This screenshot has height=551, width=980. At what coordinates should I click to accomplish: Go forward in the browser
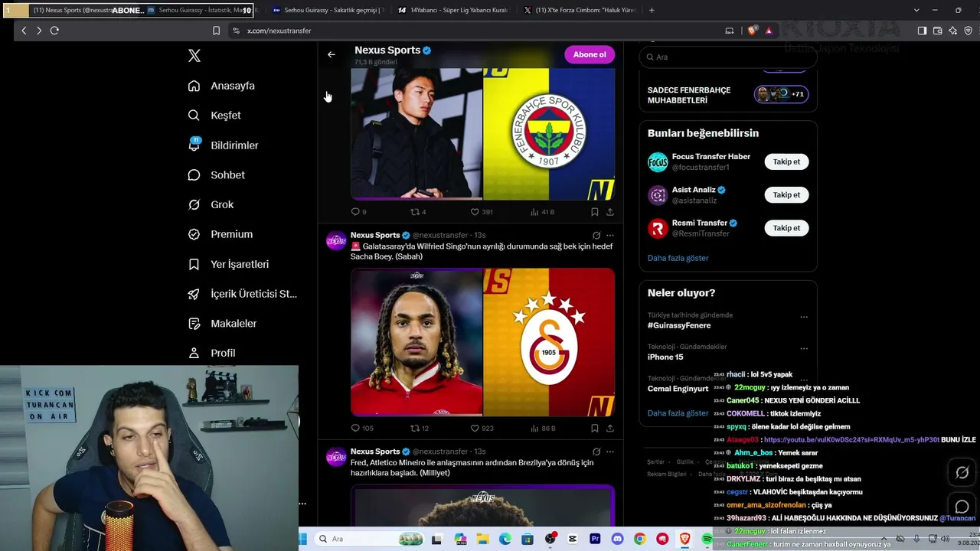tap(39, 31)
